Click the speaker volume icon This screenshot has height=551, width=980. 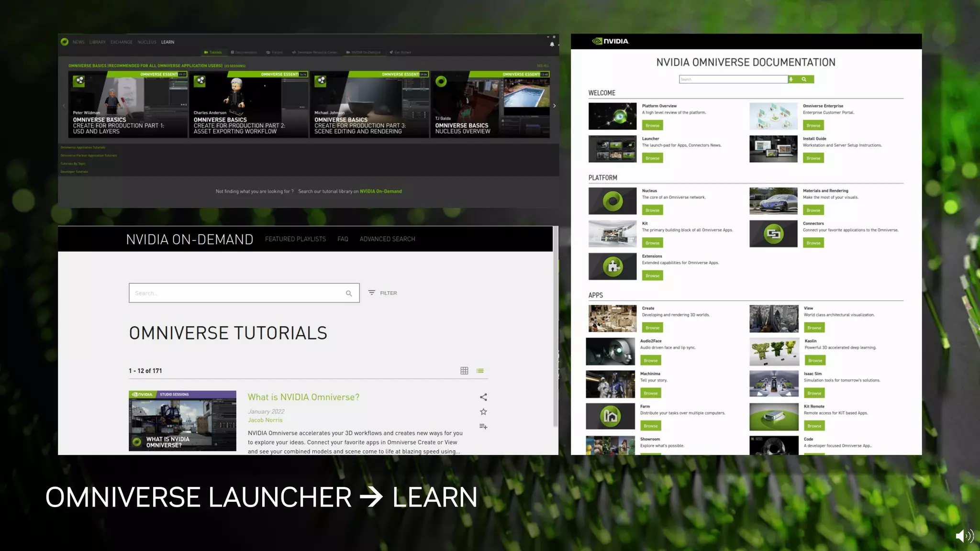964,536
